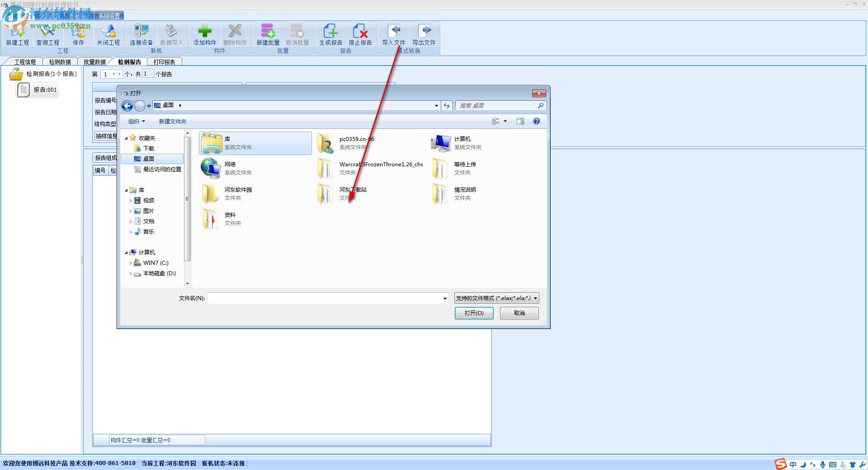Open help in the Open dialog
This screenshot has width=868, height=470.
click(x=537, y=121)
